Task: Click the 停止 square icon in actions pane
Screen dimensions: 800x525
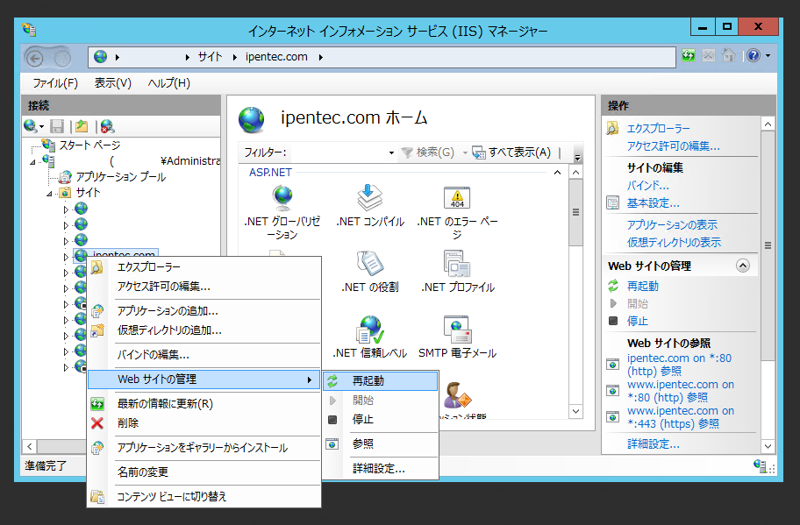Action: pos(613,321)
